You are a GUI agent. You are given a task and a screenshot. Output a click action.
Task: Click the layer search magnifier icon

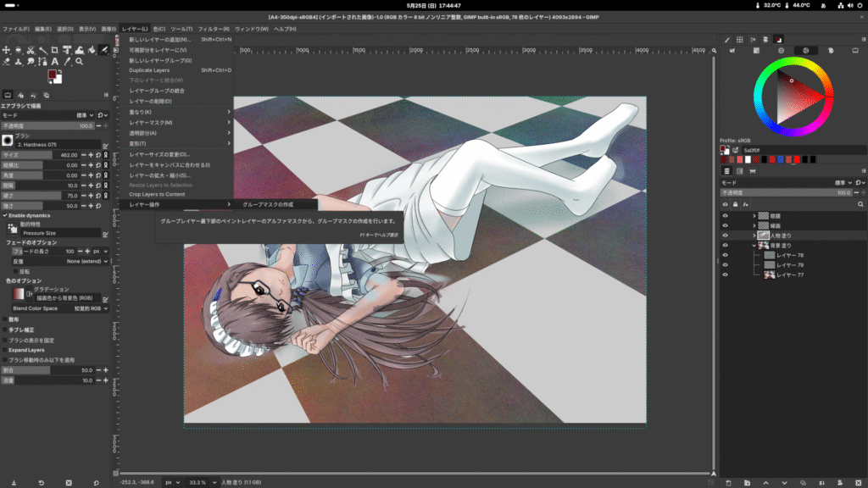click(x=860, y=205)
